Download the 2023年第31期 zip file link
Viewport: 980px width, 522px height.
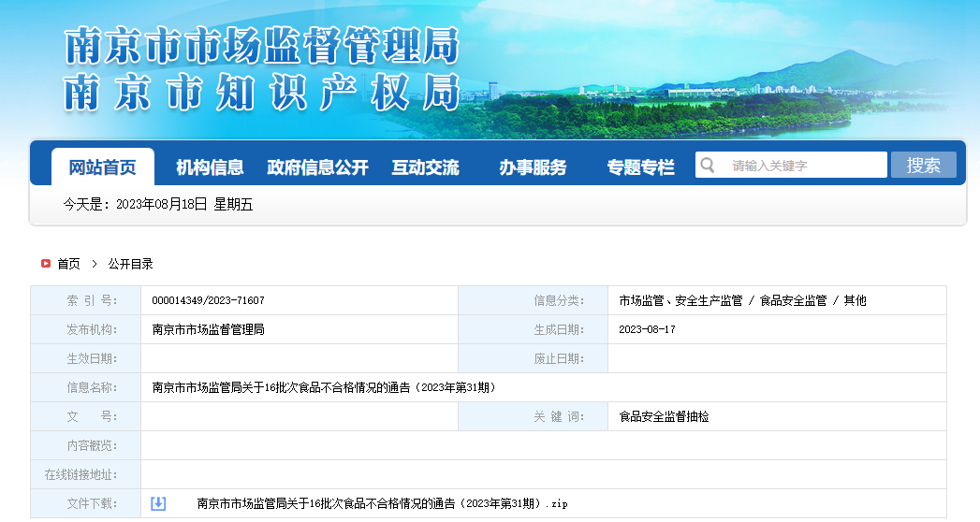click(x=383, y=504)
